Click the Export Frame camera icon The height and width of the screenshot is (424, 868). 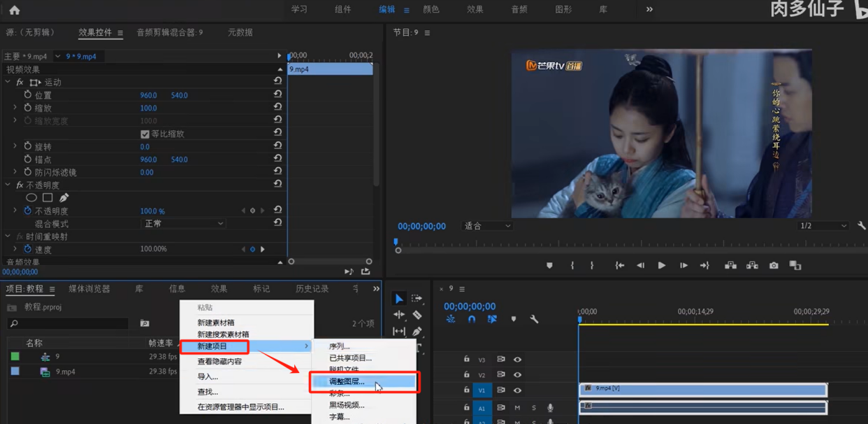[774, 265]
